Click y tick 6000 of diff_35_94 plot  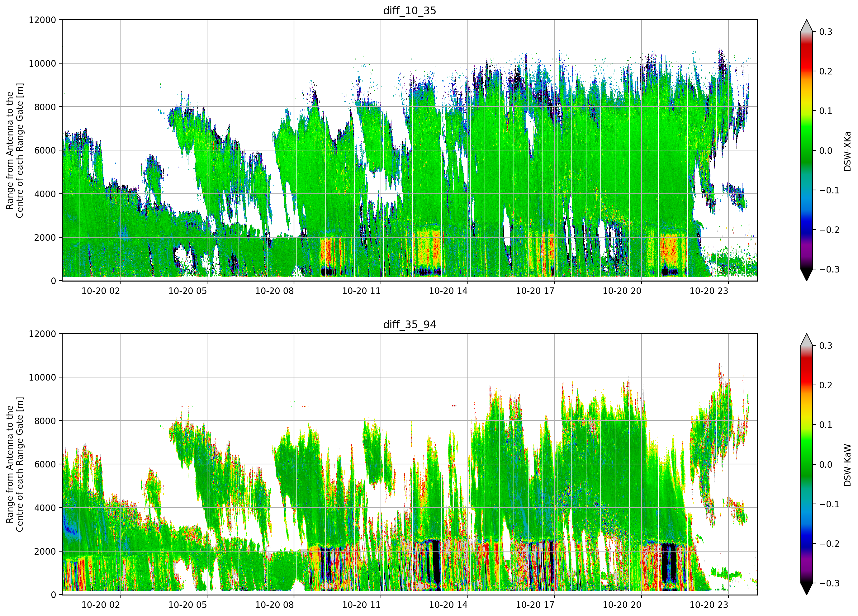[45, 464]
